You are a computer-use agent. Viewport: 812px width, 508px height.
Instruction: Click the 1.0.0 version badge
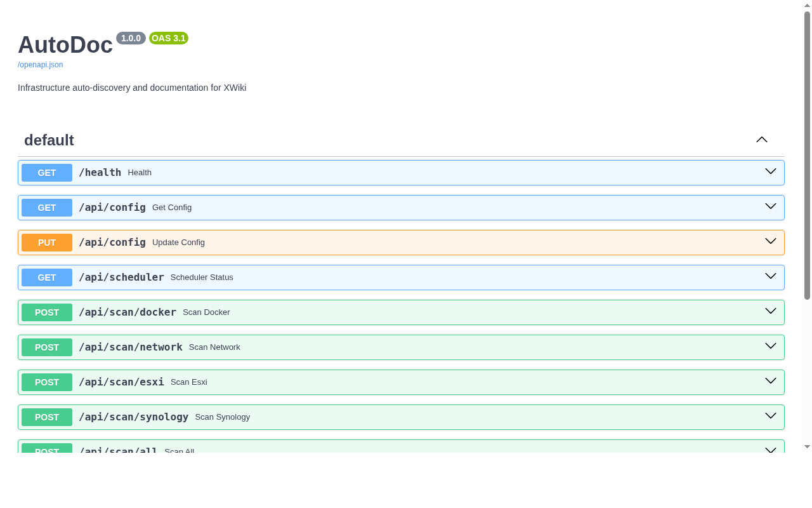(131, 38)
